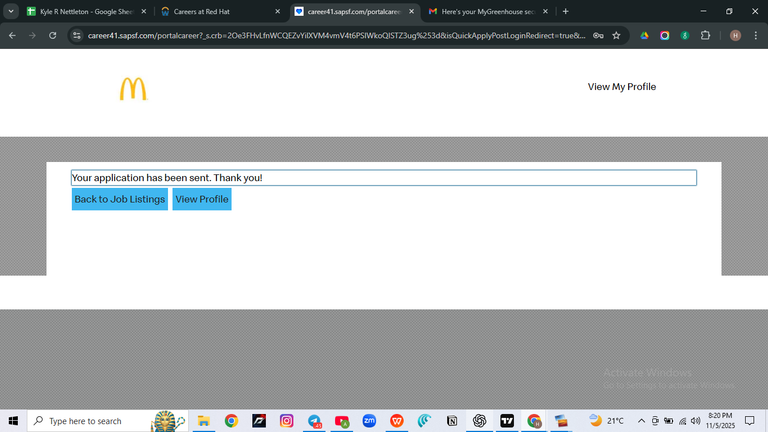768x432 pixels.
Task: Open the Google Drive extension icon
Action: click(x=645, y=35)
